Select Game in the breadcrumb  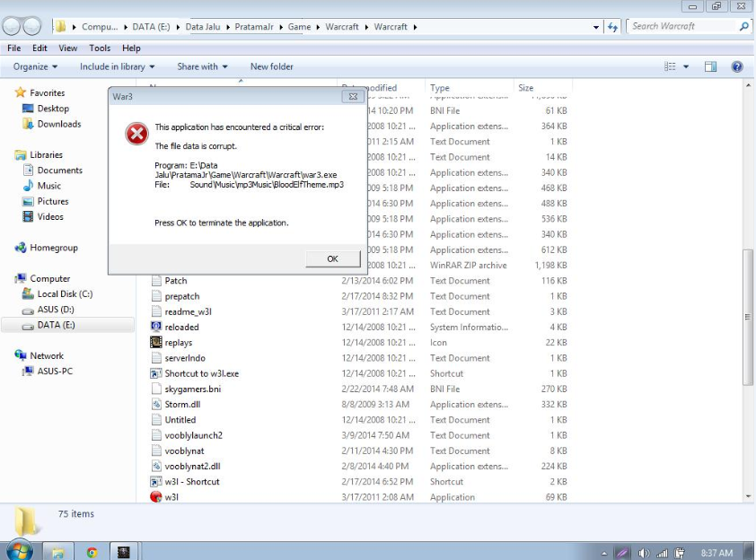[299, 27]
